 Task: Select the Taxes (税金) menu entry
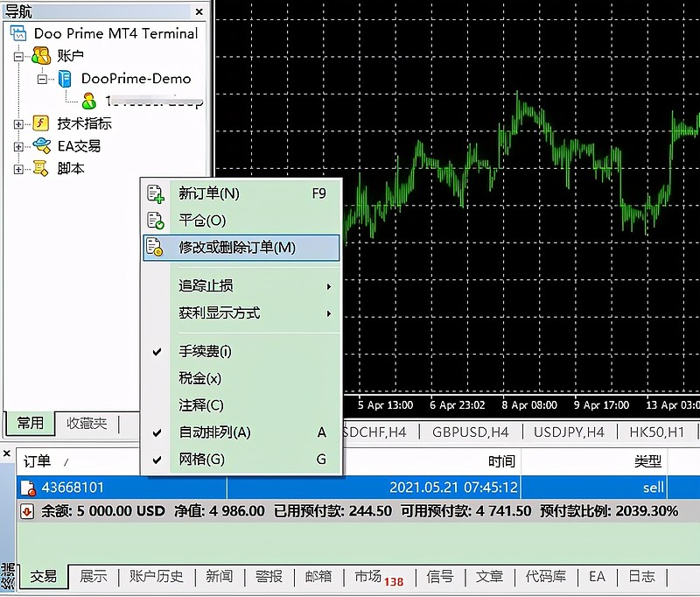[200, 378]
